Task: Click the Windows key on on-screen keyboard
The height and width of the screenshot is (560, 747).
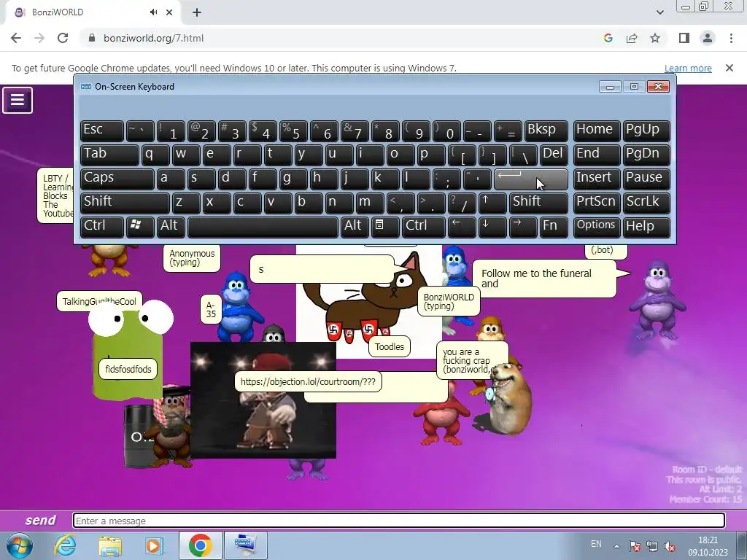Action: [140, 226]
